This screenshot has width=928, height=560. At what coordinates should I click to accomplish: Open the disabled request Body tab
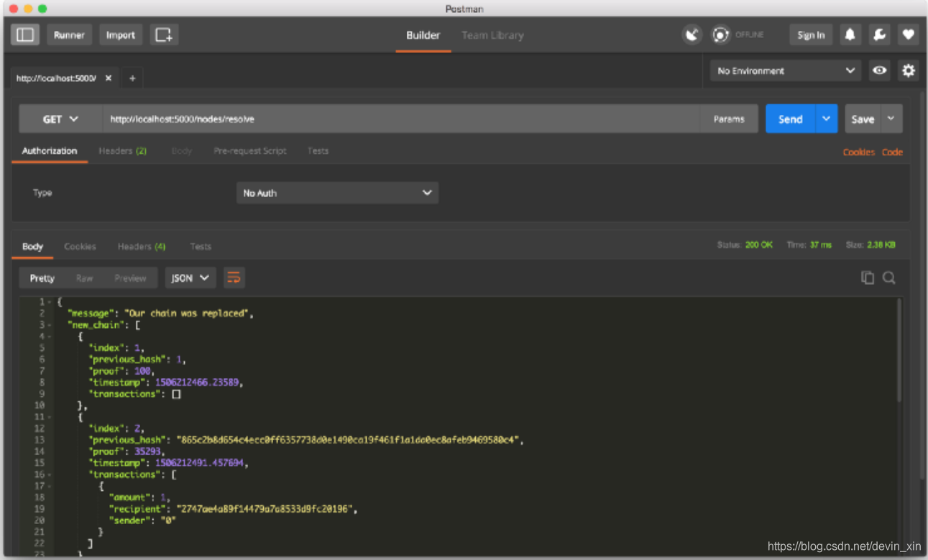(181, 151)
